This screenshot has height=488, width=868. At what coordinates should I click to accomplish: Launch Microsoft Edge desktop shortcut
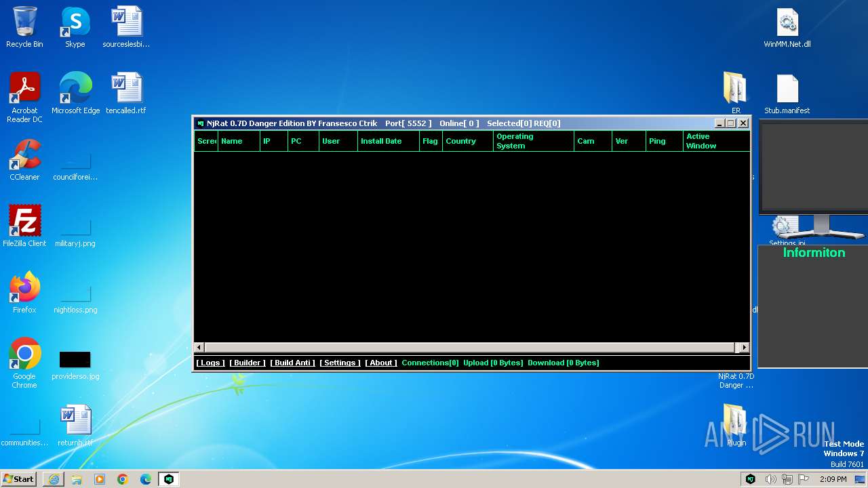coord(75,94)
